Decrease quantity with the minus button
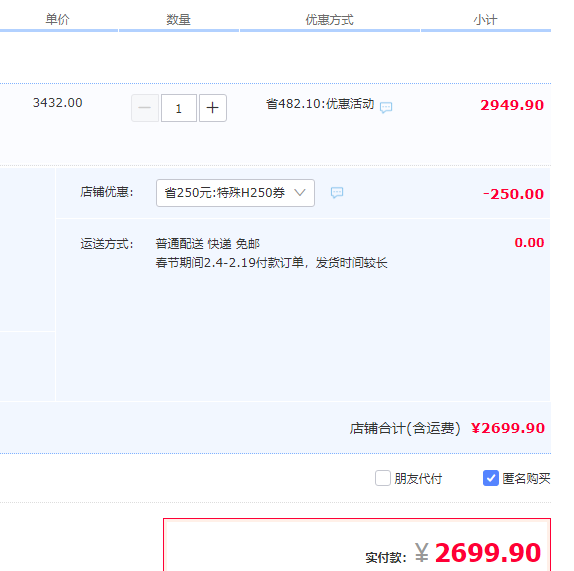This screenshot has width=574, height=571. pos(145,108)
